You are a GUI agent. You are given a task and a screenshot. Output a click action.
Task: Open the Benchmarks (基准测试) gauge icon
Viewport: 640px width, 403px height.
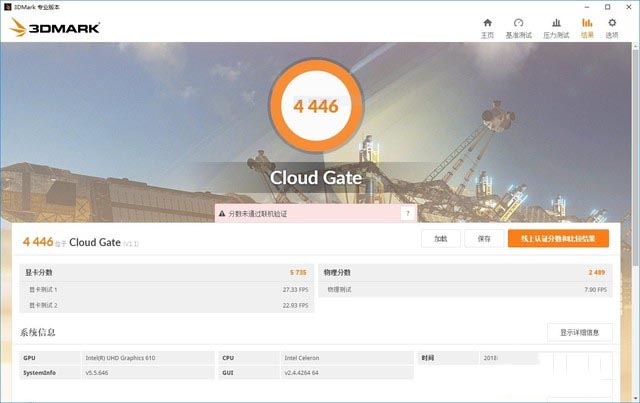pos(518,23)
